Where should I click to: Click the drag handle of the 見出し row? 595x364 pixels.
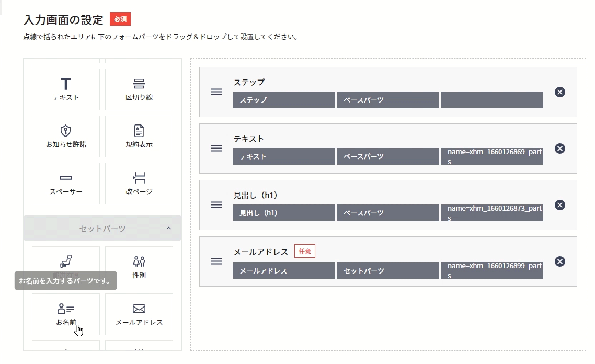tap(216, 205)
